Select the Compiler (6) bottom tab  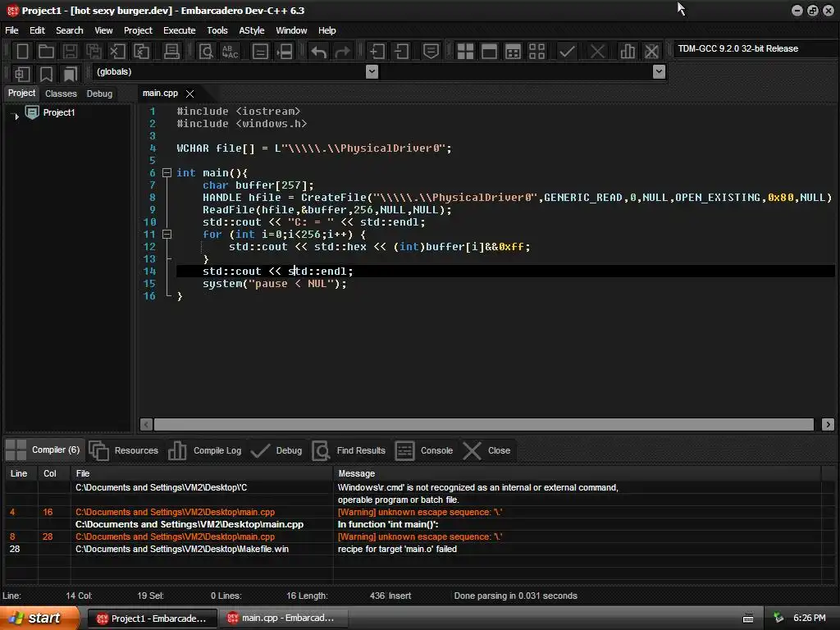[43, 450]
